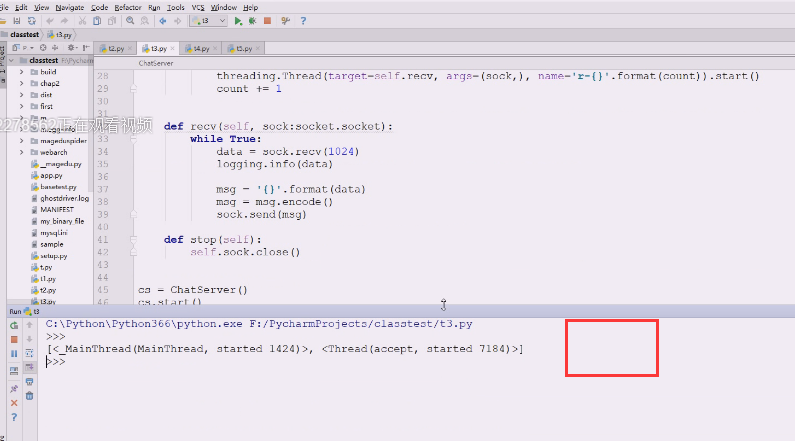Open the Code menu

click(99, 8)
